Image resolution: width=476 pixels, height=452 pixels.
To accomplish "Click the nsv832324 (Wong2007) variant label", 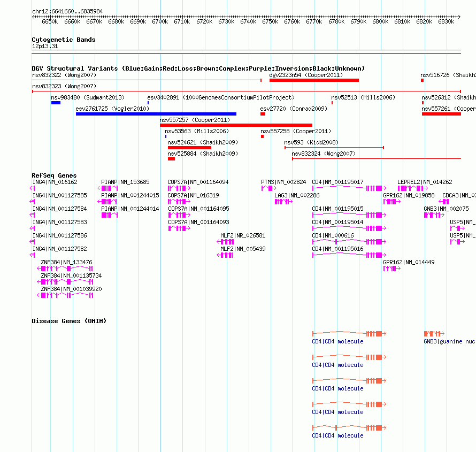I will pyautogui.click(x=324, y=154).
